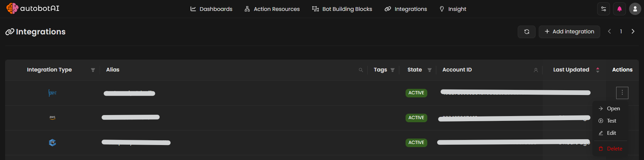Toggle the first row three-dot actions menu

point(622,93)
